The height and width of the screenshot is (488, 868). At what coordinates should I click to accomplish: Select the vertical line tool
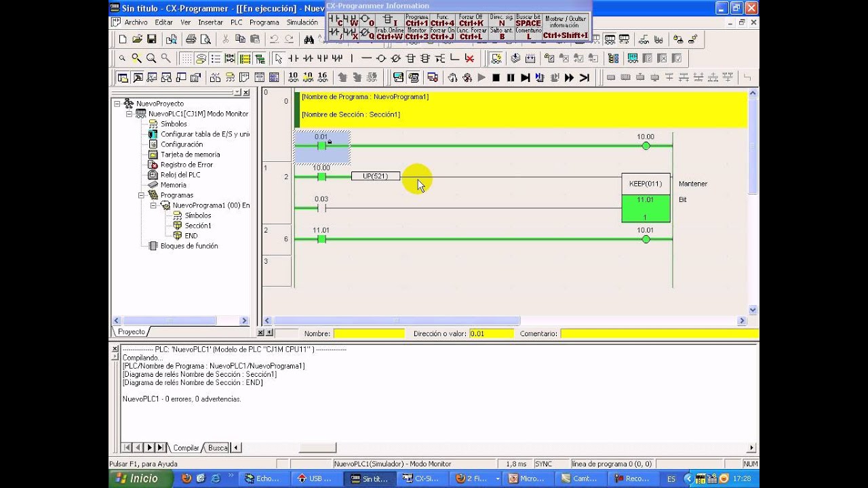tap(351, 58)
